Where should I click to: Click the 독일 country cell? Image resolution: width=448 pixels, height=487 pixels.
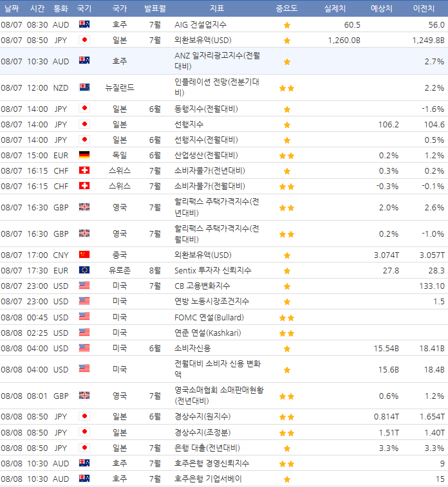coord(120,155)
